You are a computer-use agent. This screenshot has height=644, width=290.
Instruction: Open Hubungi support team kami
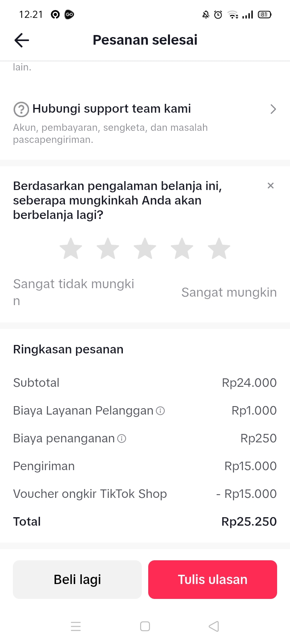tap(112, 109)
